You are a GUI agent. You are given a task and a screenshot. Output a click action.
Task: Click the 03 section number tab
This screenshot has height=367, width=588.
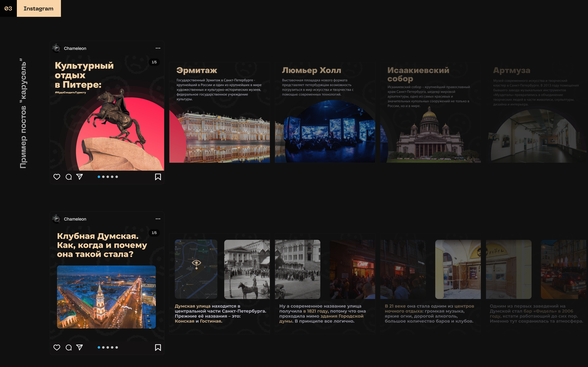point(8,8)
